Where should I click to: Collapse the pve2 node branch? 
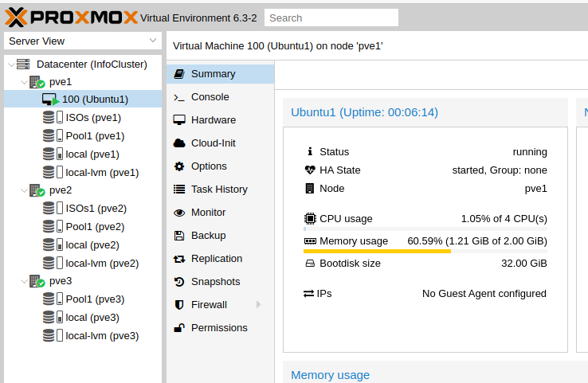tap(25, 190)
